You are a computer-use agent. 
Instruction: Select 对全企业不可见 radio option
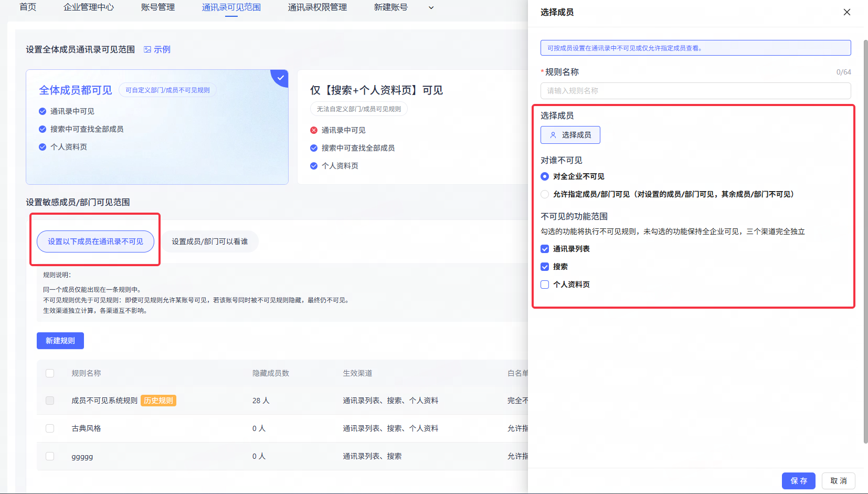545,176
